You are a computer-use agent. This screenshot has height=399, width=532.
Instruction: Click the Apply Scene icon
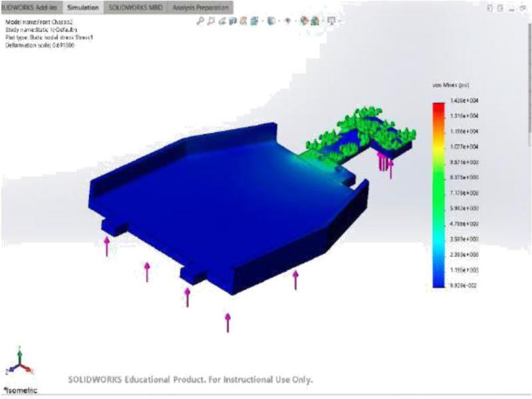tap(315, 21)
